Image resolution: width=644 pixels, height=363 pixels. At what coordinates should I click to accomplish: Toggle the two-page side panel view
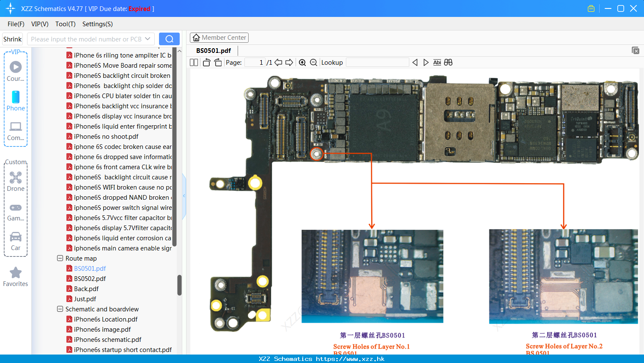tap(194, 62)
